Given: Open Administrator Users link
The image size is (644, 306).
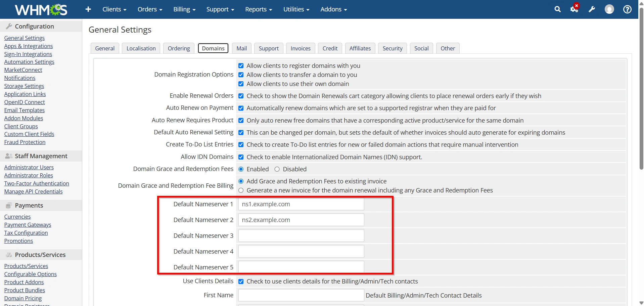Looking at the screenshot, I should pyautogui.click(x=29, y=167).
